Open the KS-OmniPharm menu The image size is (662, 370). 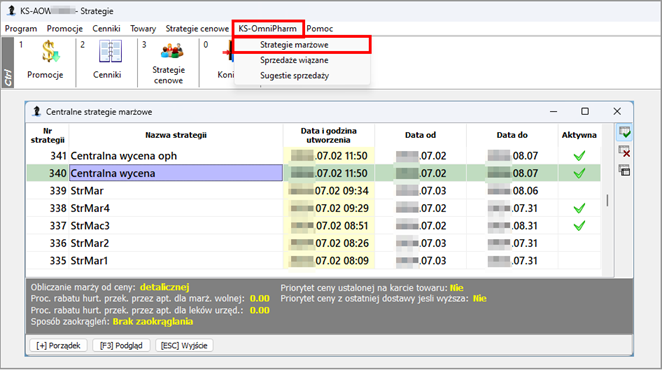[268, 29]
